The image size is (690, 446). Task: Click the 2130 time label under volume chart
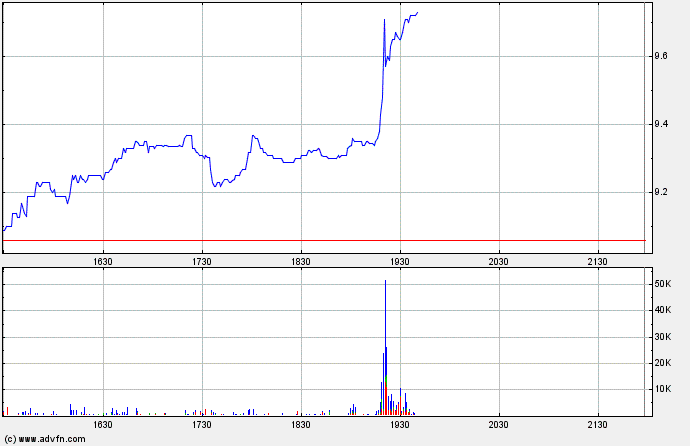pyautogui.click(x=598, y=424)
